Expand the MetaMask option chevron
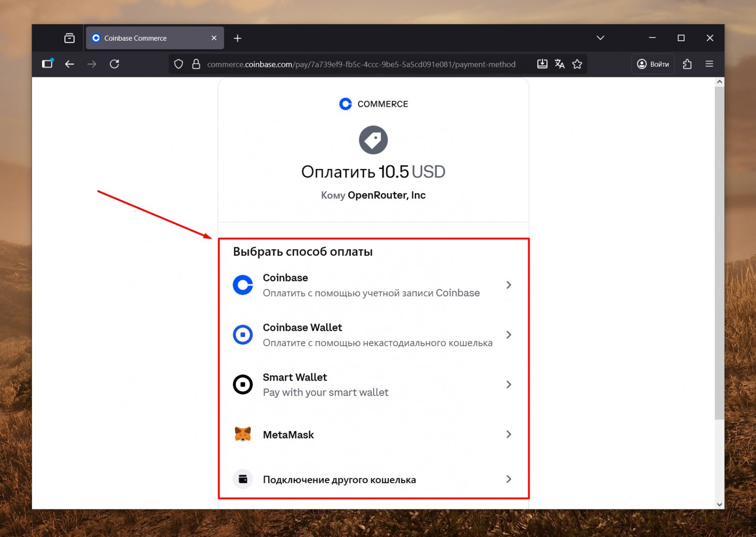The image size is (756, 537). point(508,434)
